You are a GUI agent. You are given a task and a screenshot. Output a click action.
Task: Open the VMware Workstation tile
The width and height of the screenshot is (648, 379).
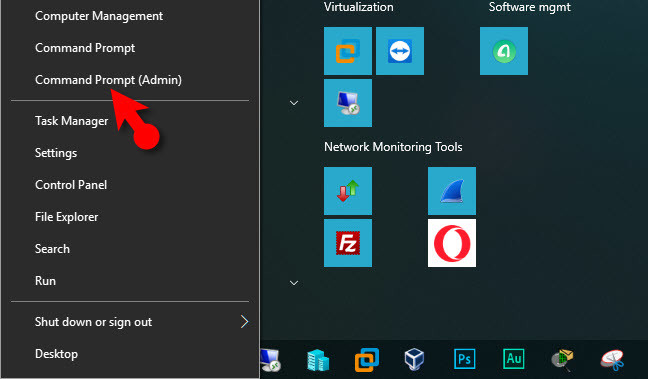pyautogui.click(x=348, y=51)
